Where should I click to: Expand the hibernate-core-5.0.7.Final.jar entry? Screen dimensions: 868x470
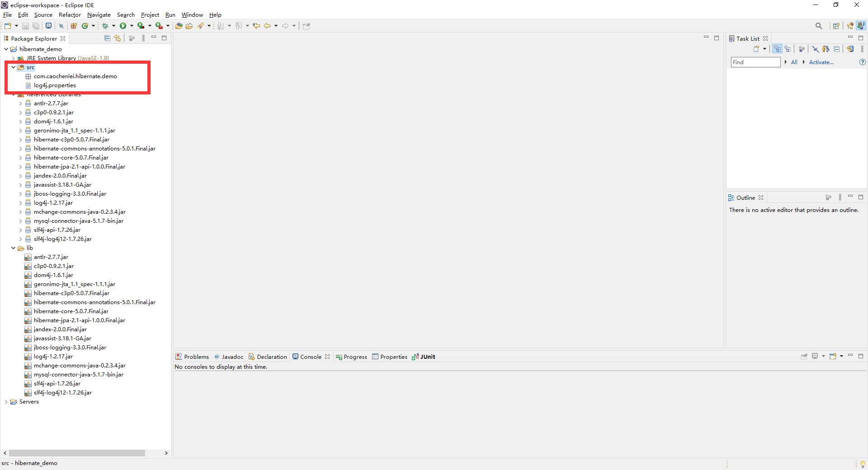pos(20,157)
